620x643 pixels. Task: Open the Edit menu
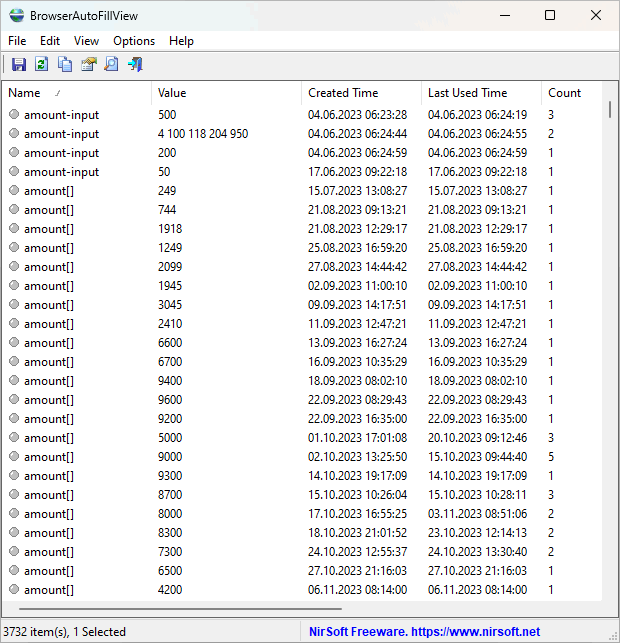(x=50, y=41)
